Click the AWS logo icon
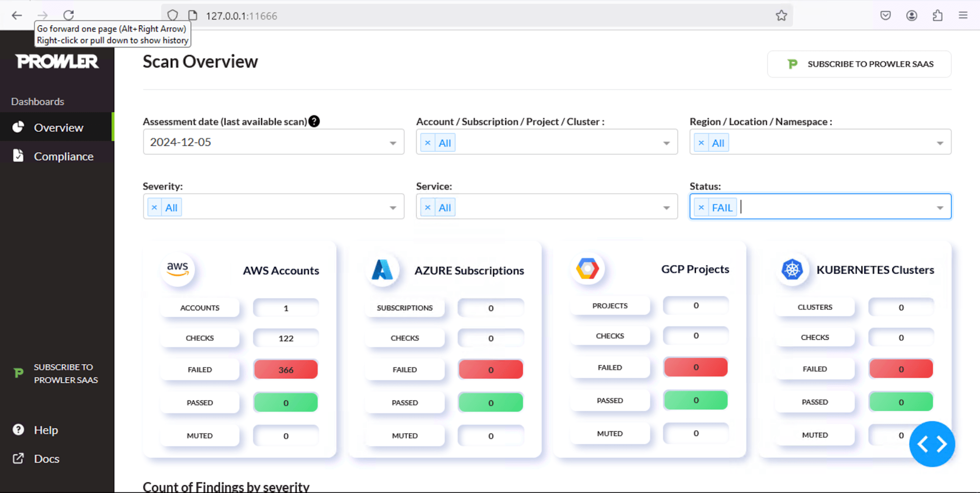The image size is (980, 493). tap(177, 269)
